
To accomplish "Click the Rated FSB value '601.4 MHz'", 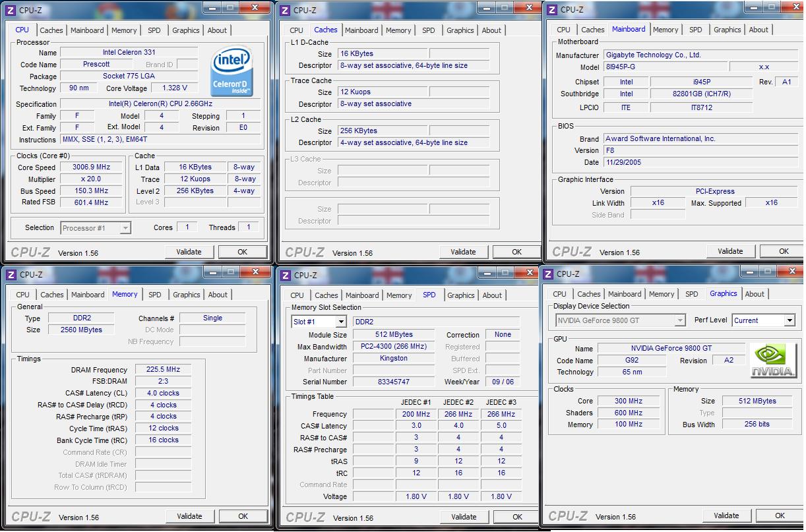I will pos(91,202).
